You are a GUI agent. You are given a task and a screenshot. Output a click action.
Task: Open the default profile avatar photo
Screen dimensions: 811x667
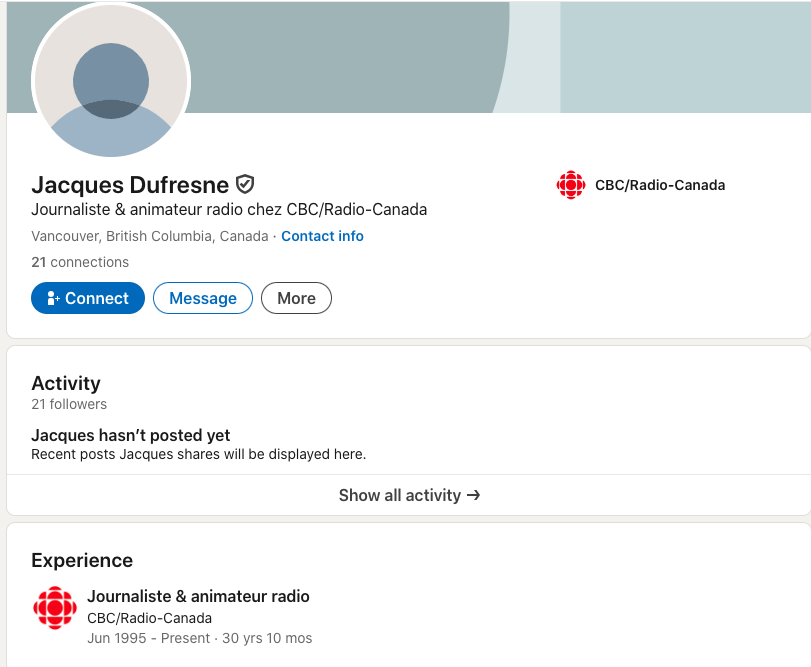(111, 80)
